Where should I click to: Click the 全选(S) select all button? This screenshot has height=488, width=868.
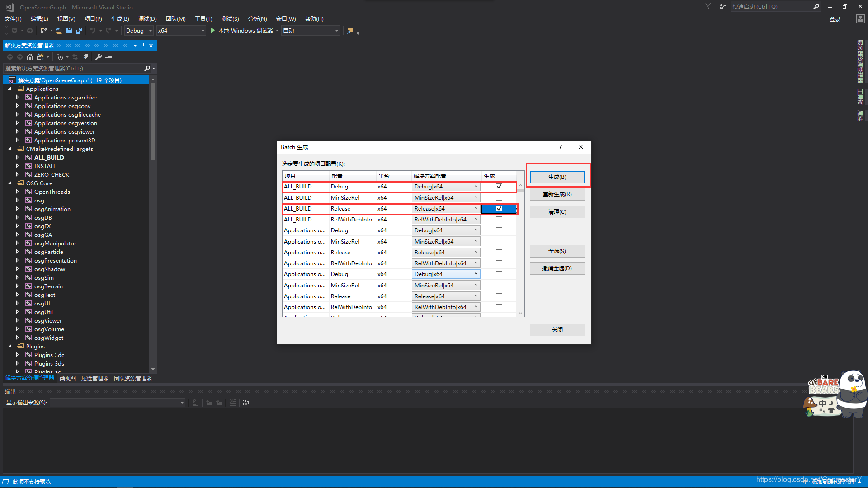(557, 251)
